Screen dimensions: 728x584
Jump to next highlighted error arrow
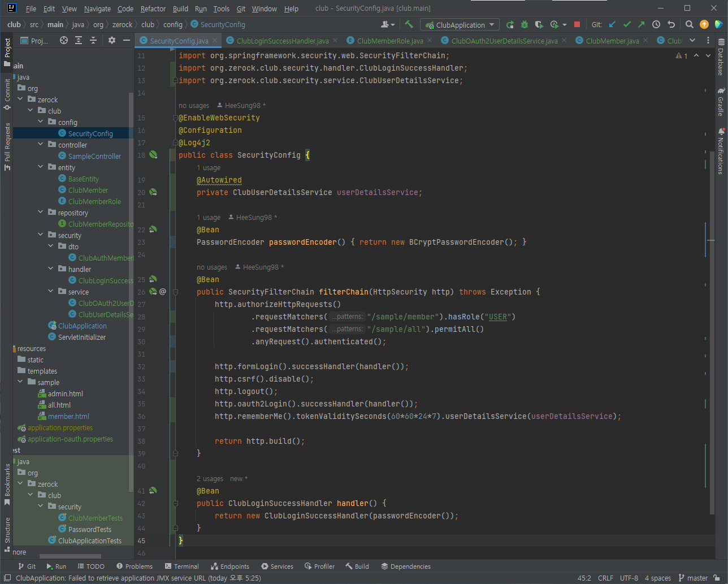click(708, 56)
